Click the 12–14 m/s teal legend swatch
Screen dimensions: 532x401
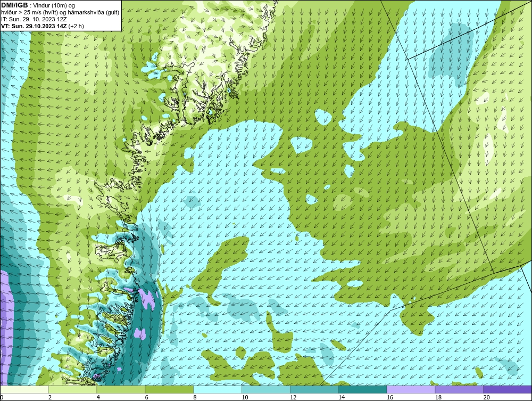(314, 389)
